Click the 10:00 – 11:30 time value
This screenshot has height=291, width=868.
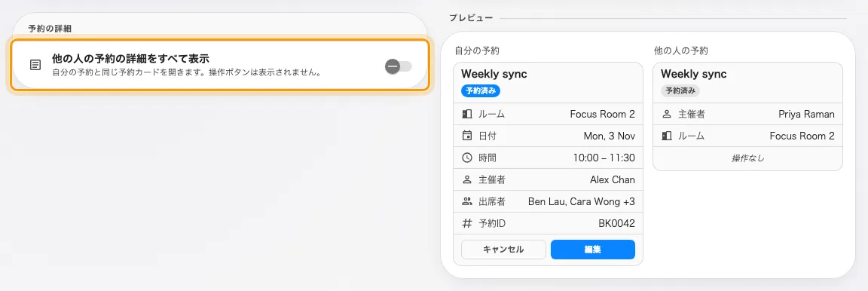coord(604,158)
